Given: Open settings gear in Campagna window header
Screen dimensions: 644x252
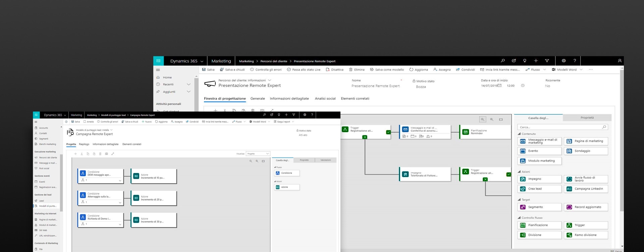Looking at the screenshot, I should pyautogui.click(x=305, y=115).
